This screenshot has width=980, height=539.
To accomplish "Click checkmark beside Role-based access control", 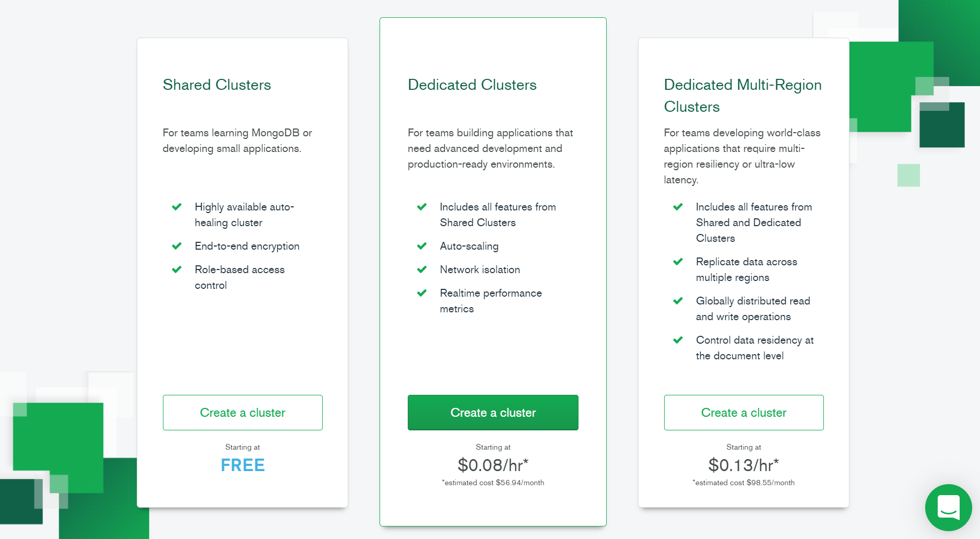I will 177,269.
